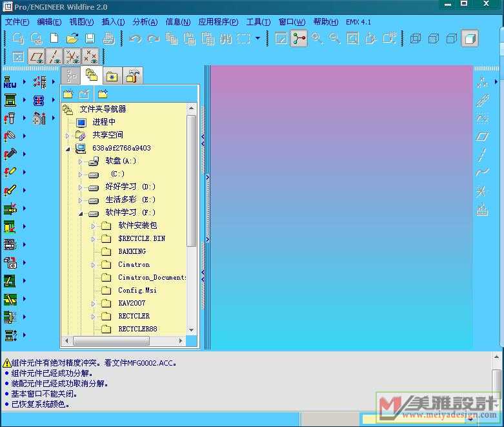Viewport: 504px width, 427px height.
Task: Toggle datum plane display
Action: (x=36, y=57)
